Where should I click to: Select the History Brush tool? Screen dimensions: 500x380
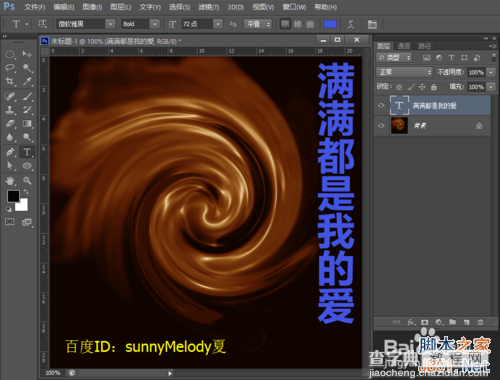[x=27, y=110]
